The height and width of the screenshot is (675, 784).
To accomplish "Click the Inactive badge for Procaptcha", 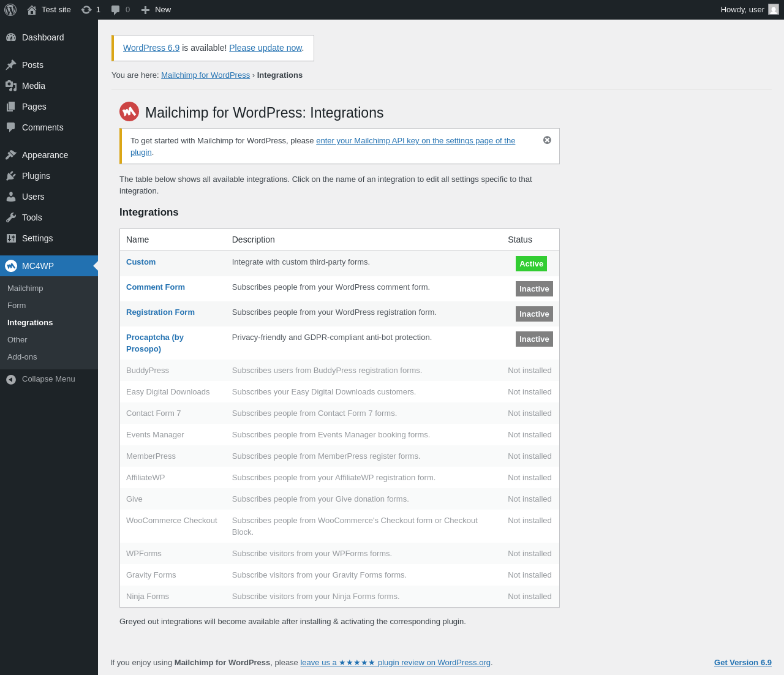I will [534, 339].
